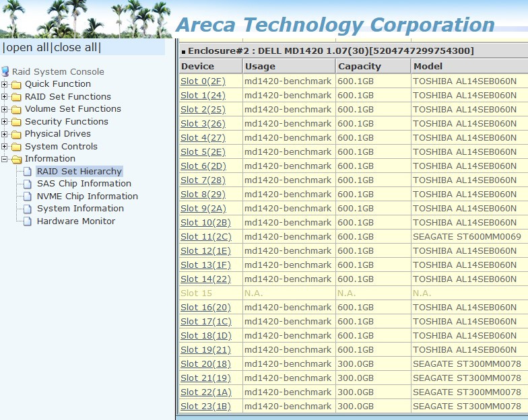Open the Slot 7(28) device link
This screenshot has width=528, height=420.
(x=203, y=180)
